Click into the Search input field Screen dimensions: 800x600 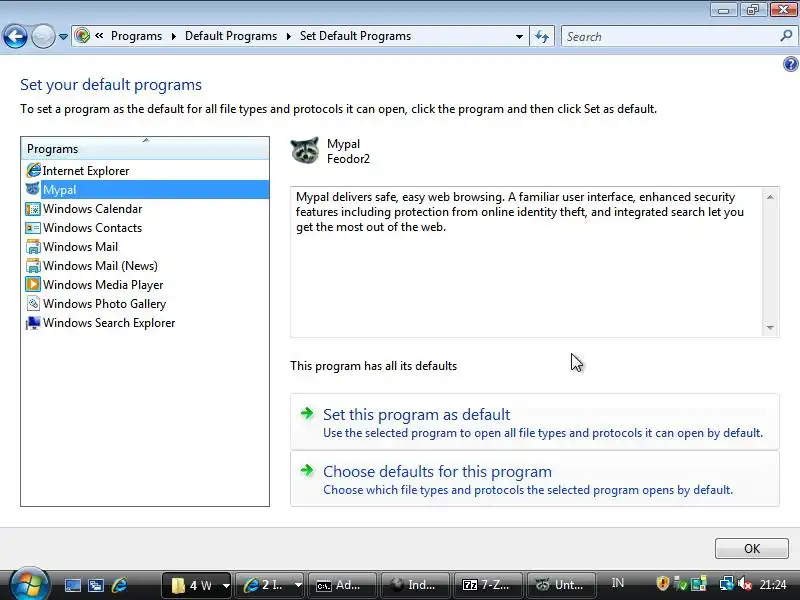(x=671, y=37)
